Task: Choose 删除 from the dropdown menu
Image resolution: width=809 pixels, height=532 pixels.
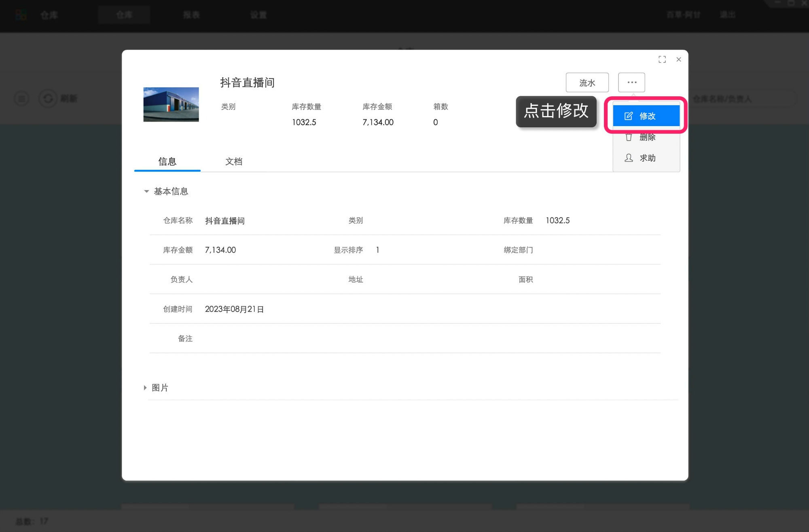Action: coord(646,137)
